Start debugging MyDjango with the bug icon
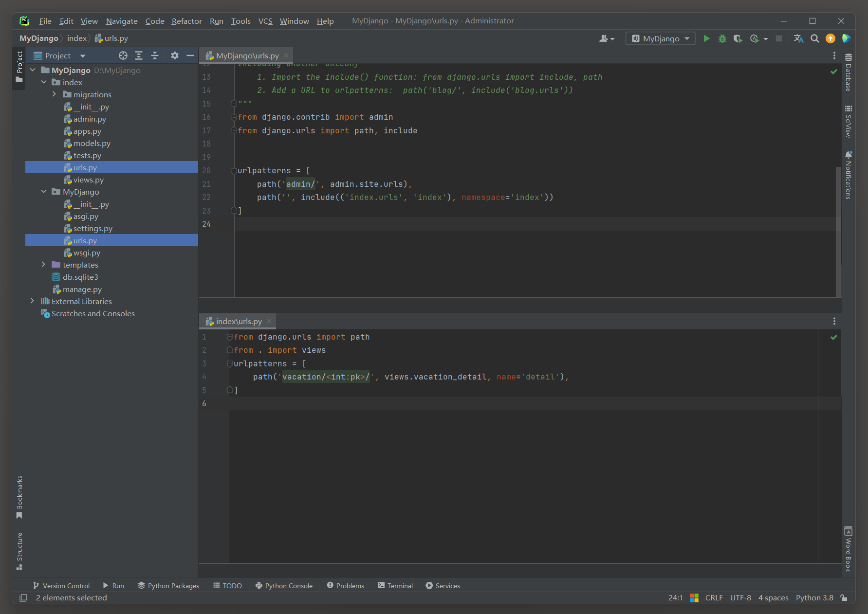This screenshot has width=868, height=614. [x=722, y=38]
